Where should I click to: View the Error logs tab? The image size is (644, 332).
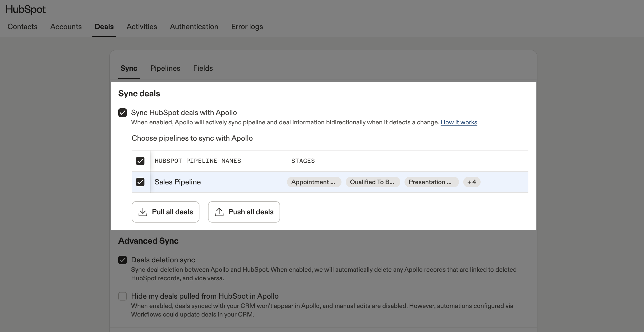coord(247,27)
